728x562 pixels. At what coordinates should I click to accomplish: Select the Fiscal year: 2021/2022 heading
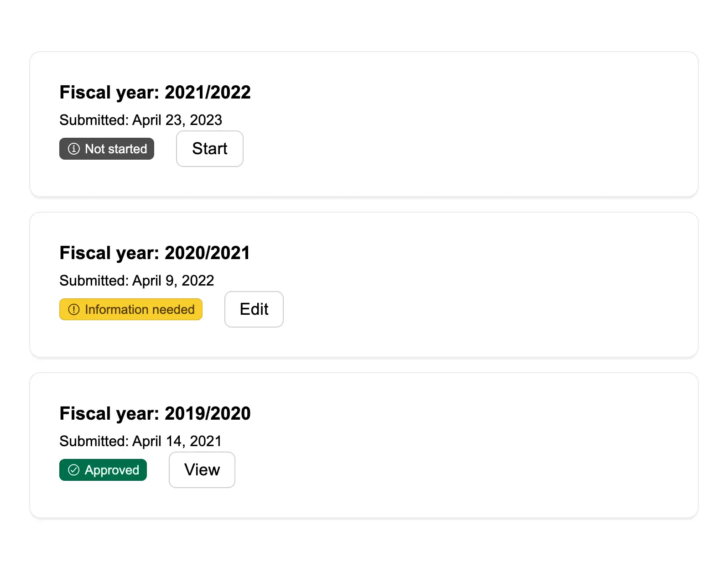coord(155,92)
